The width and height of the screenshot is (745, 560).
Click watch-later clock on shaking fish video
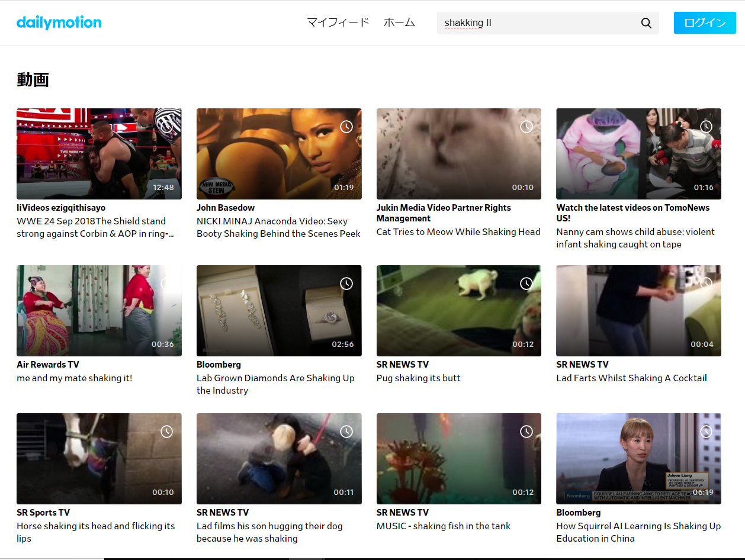tap(526, 432)
